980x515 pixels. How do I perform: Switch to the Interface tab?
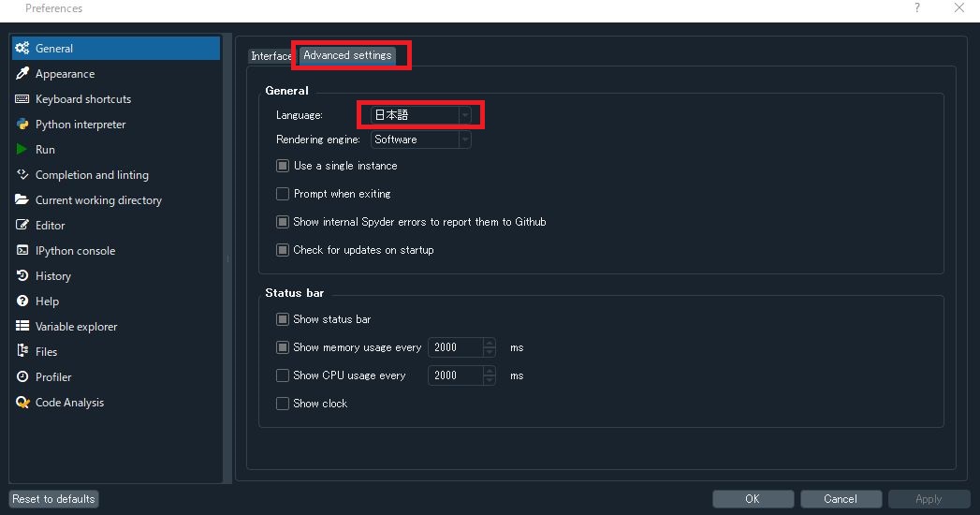(271, 55)
